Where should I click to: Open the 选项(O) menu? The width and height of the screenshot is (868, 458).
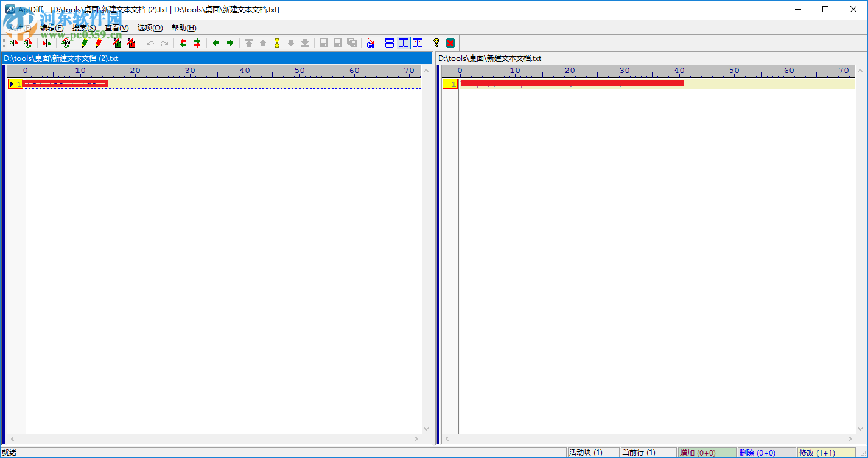[x=150, y=28]
